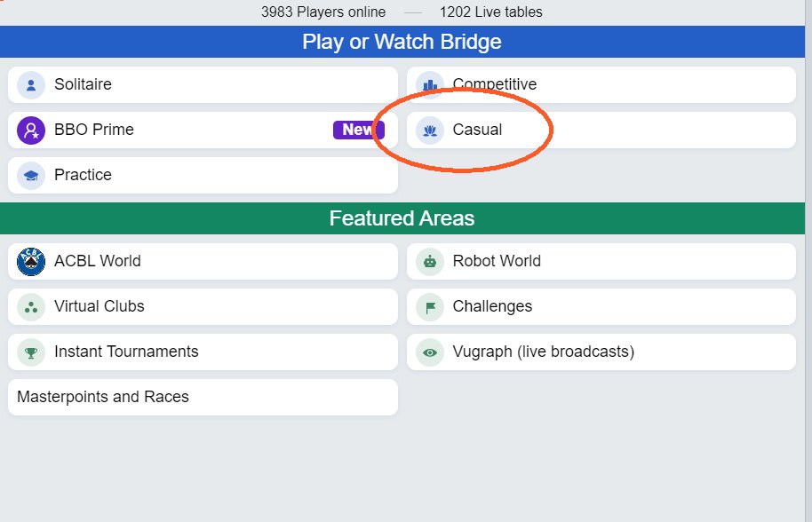Click the Virtual Clubs clover icon
The height and width of the screenshot is (522, 812).
pyautogui.click(x=31, y=307)
